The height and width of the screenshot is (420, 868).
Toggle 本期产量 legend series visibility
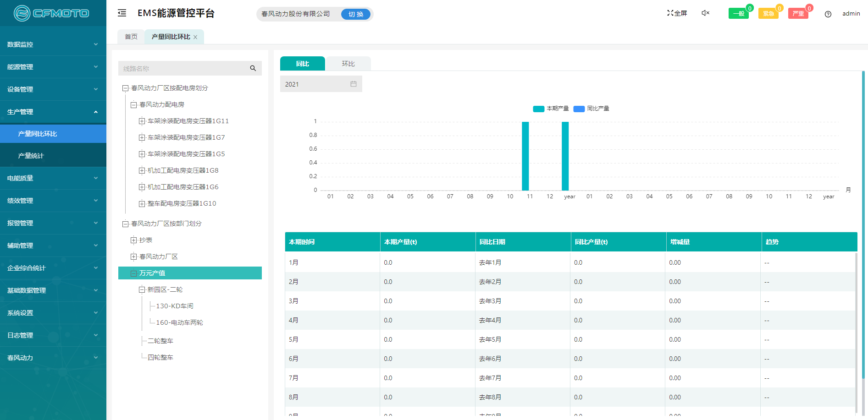click(551, 109)
